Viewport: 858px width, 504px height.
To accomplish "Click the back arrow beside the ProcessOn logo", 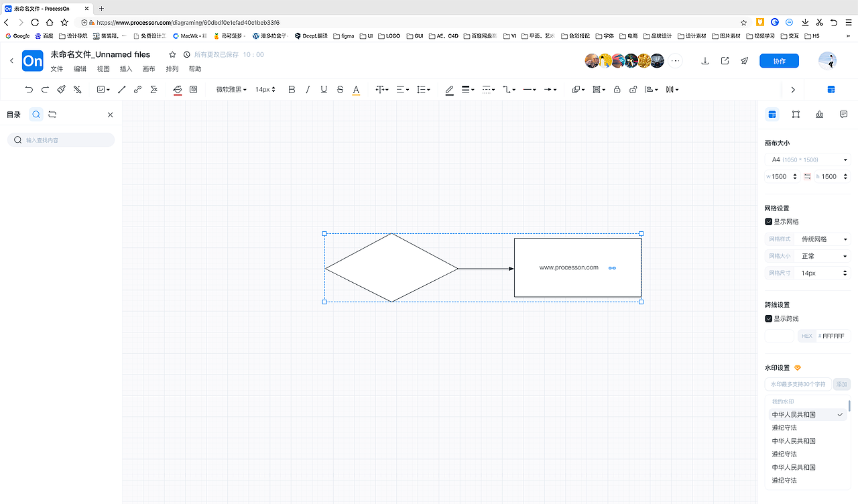I will point(11,61).
